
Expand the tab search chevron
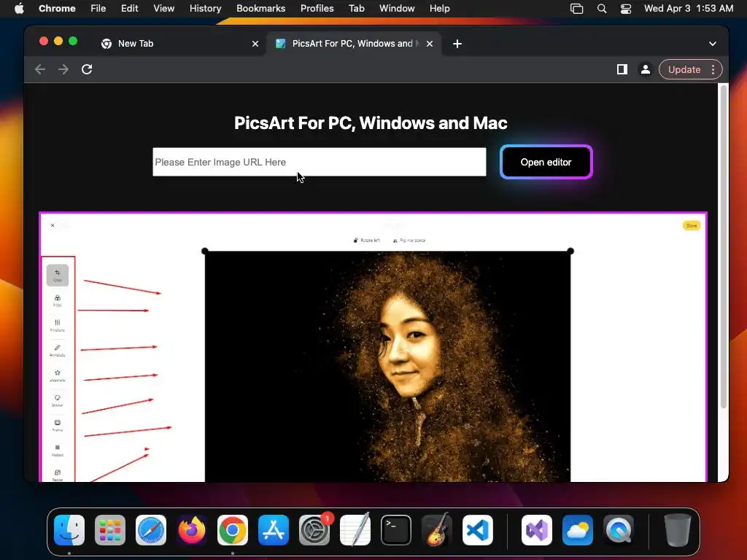click(x=713, y=44)
